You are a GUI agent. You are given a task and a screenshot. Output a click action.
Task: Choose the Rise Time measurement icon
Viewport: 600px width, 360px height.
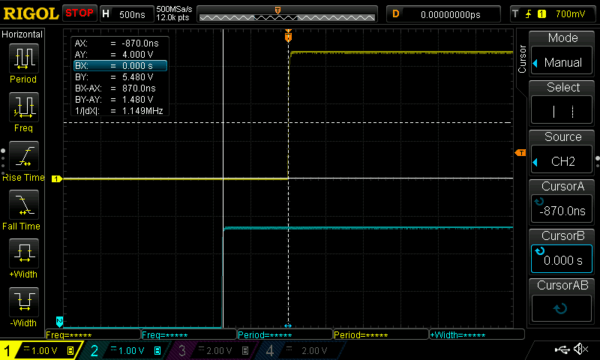click(x=24, y=156)
